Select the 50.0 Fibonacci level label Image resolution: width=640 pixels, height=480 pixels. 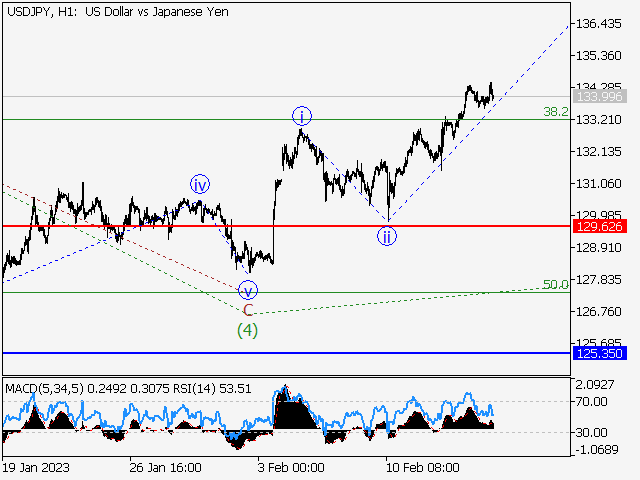click(556, 284)
